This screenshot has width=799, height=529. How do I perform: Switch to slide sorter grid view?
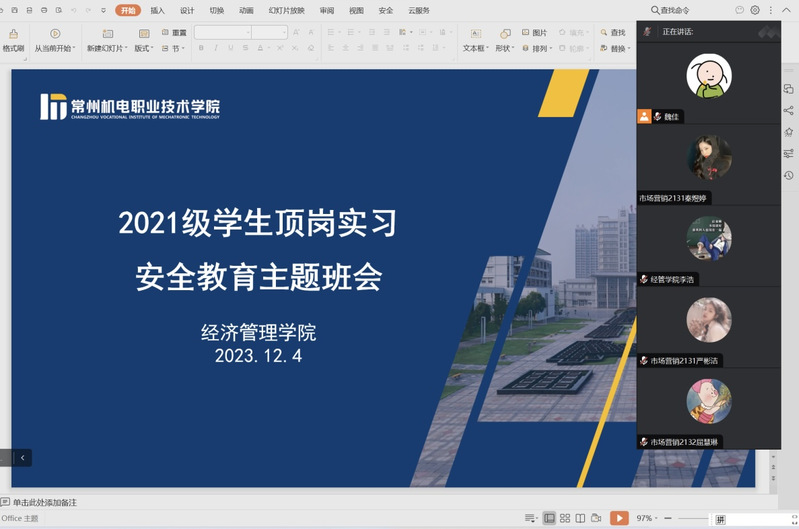(565, 518)
